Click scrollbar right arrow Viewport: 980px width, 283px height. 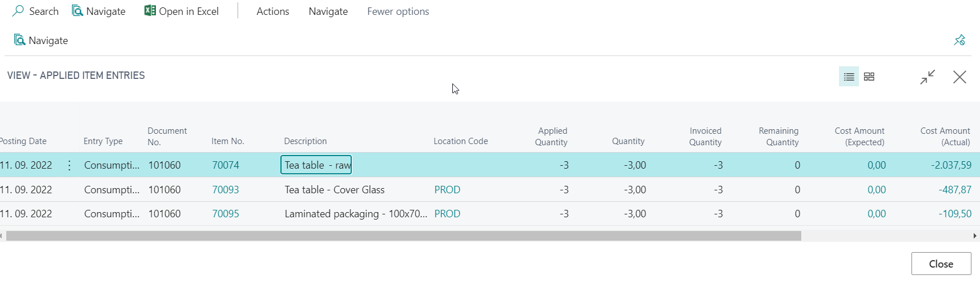(975, 236)
